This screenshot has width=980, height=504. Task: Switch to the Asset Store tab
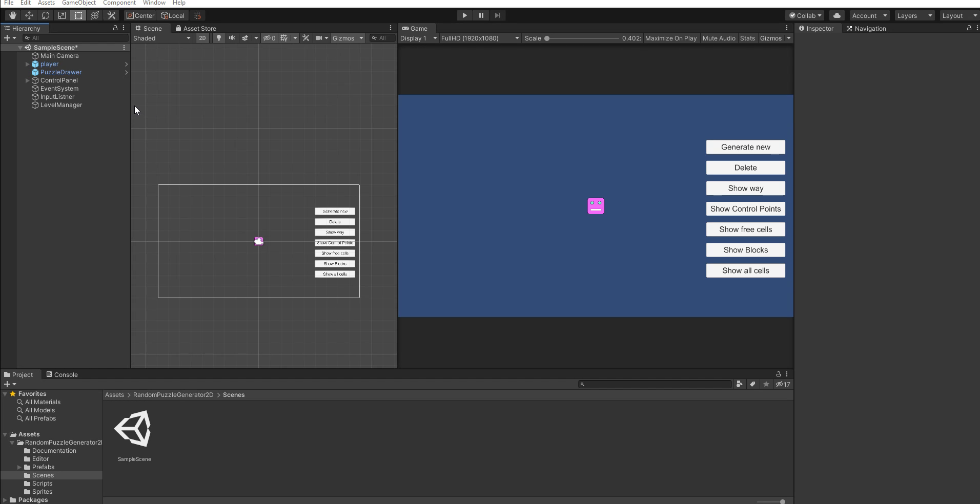195,28
